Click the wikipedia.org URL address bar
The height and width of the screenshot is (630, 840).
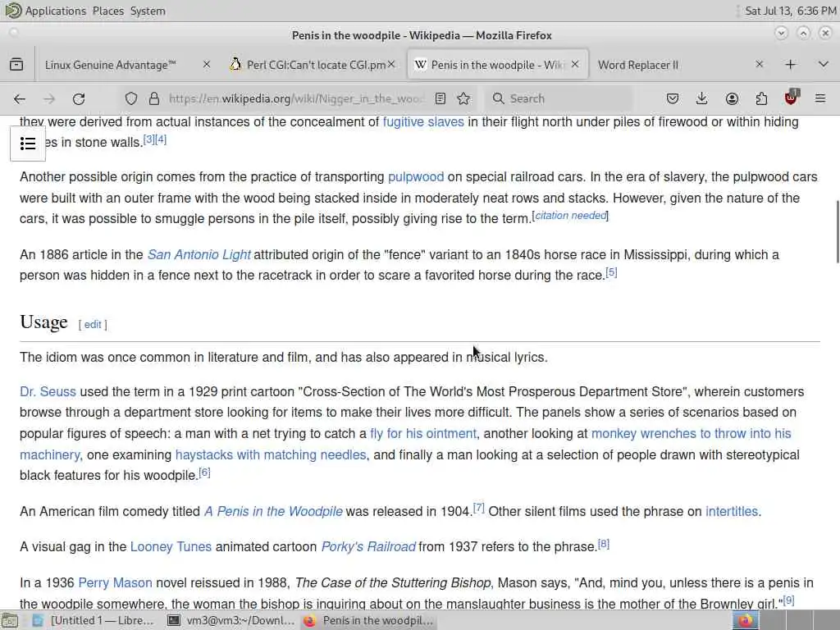pos(296,98)
